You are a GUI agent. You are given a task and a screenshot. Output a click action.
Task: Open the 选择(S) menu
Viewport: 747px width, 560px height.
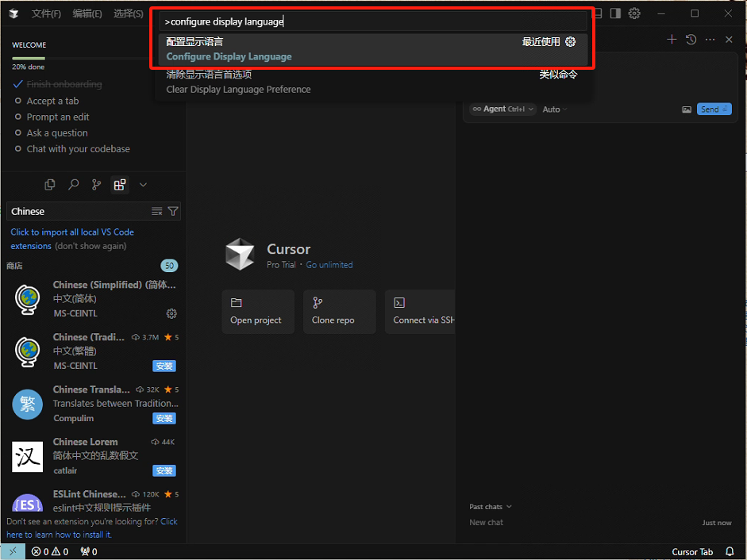pyautogui.click(x=128, y=13)
